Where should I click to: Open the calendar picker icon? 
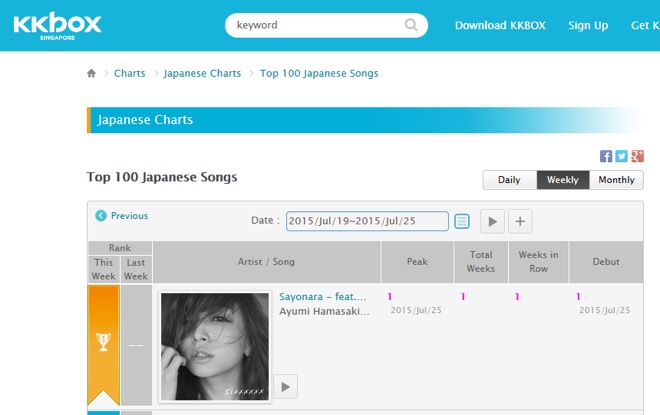462,221
